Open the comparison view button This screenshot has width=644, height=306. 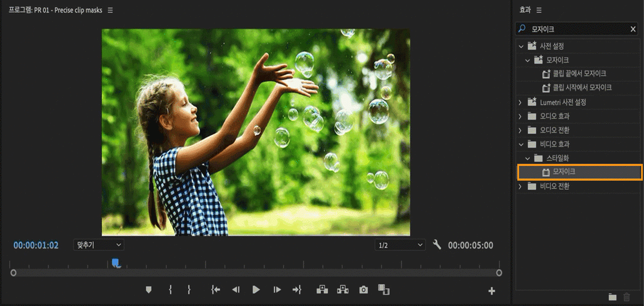point(383,290)
